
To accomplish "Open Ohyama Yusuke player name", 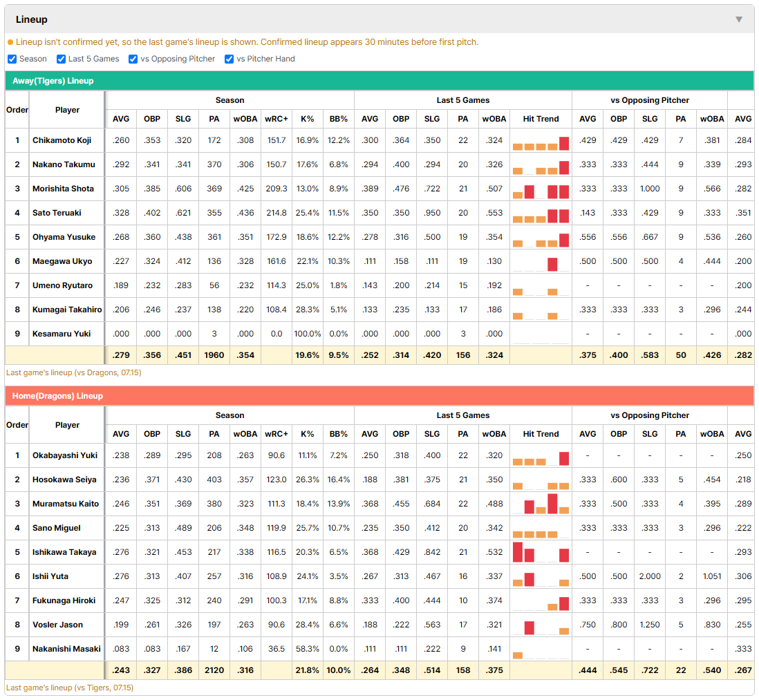I will click(x=64, y=237).
